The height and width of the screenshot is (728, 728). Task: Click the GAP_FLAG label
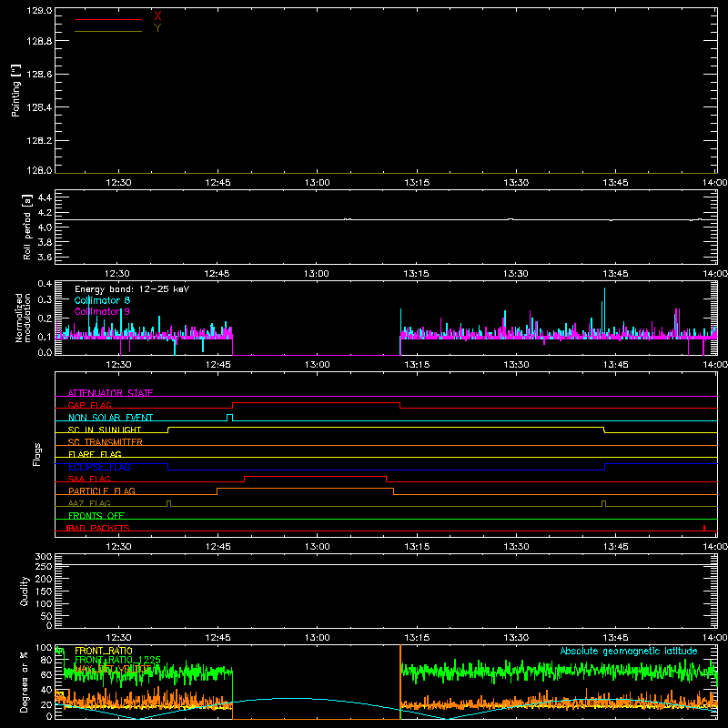[x=89, y=405]
